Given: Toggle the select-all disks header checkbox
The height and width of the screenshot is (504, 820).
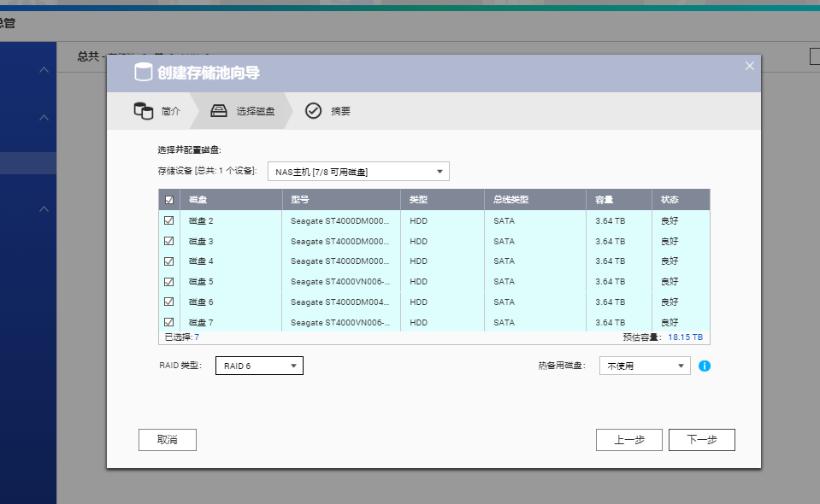Looking at the screenshot, I should (168, 198).
